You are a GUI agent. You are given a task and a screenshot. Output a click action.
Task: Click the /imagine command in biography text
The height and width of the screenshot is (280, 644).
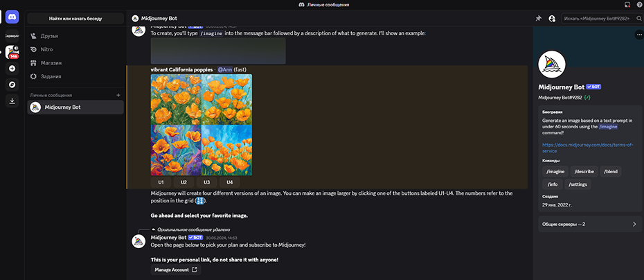pos(608,127)
